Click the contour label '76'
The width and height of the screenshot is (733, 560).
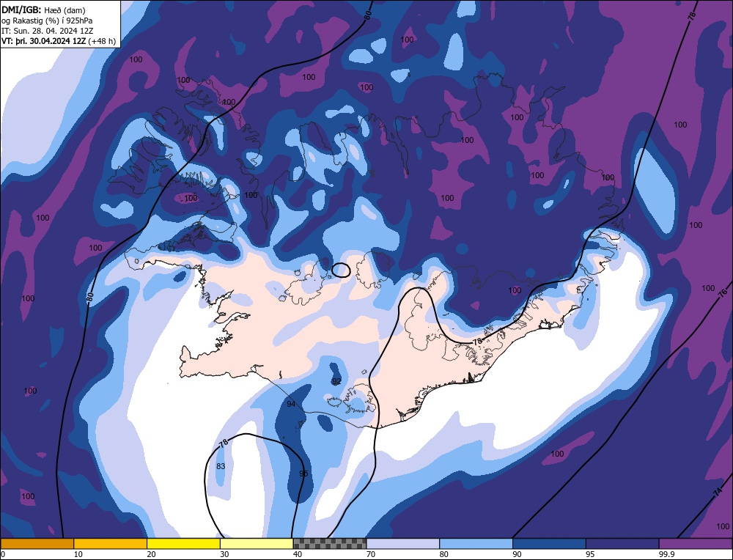[x=723, y=293]
